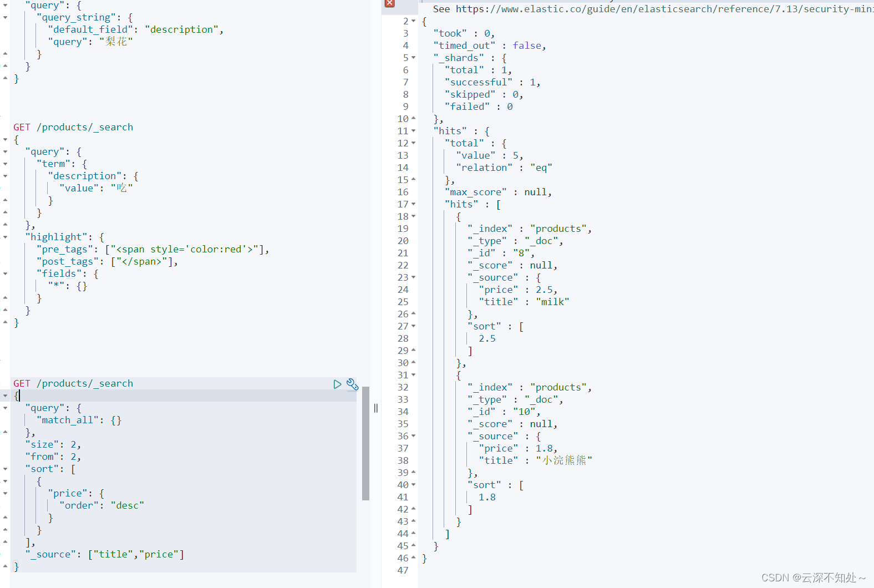Click "took" : 0 in the response
The height and width of the screenshot is (588, 874).
(464, 33)
